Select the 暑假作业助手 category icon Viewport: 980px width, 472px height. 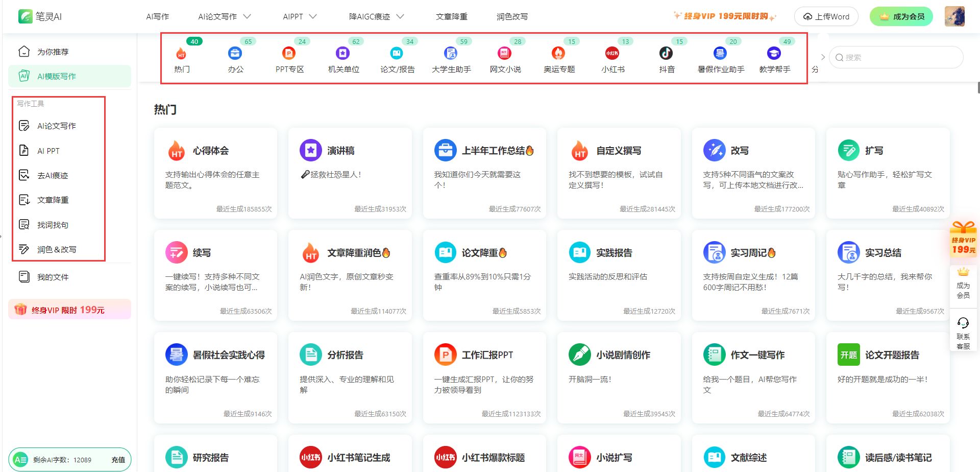(x=720, y=53)
